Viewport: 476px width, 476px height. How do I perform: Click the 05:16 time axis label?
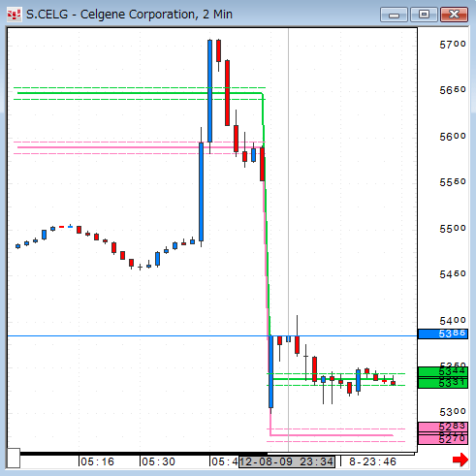[97, 461]
